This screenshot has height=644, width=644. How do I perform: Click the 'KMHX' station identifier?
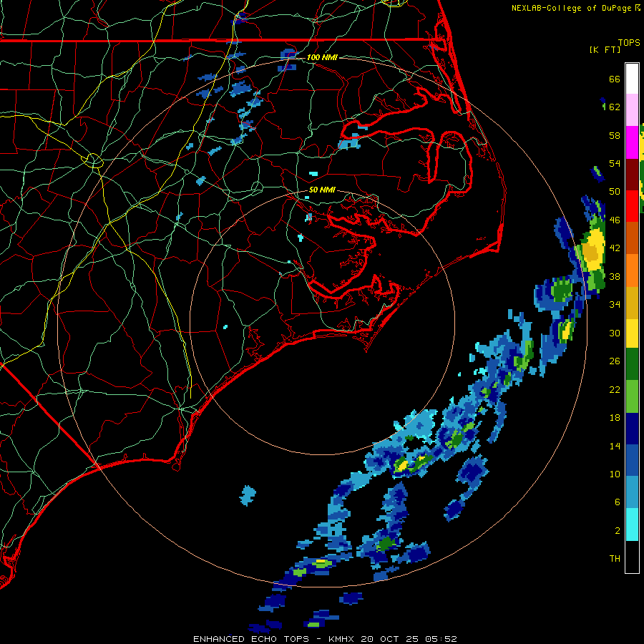[342, 639]
